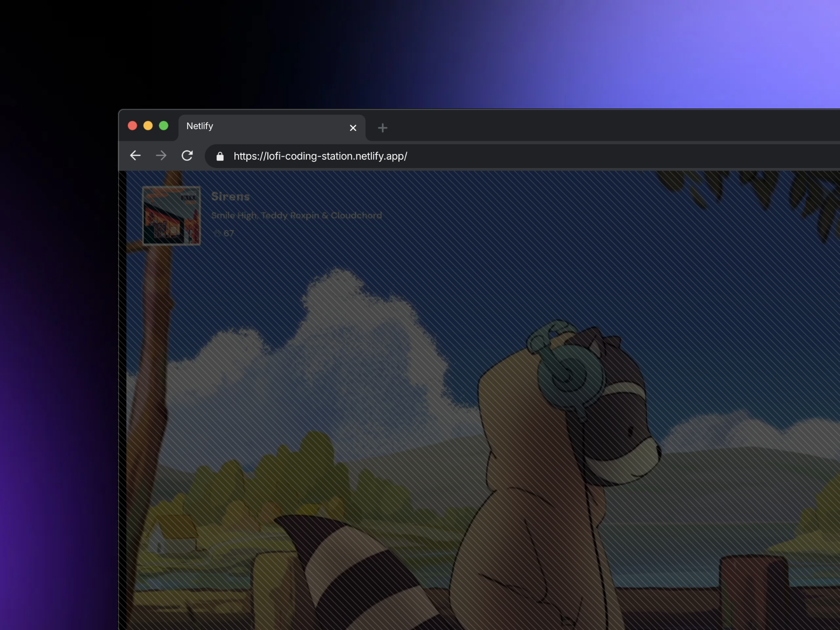
Task: Click the lock icon in address bar
Action: (220, 156)
